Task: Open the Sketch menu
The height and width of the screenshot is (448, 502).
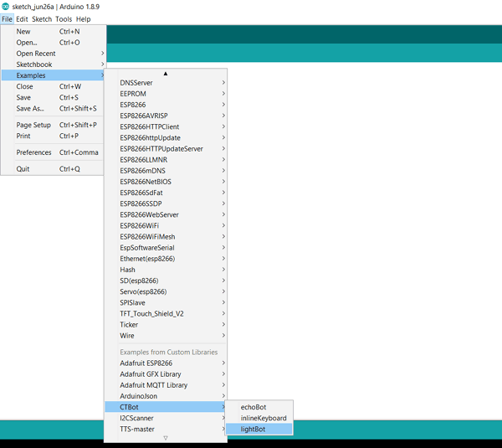Action: click(42, 19)
